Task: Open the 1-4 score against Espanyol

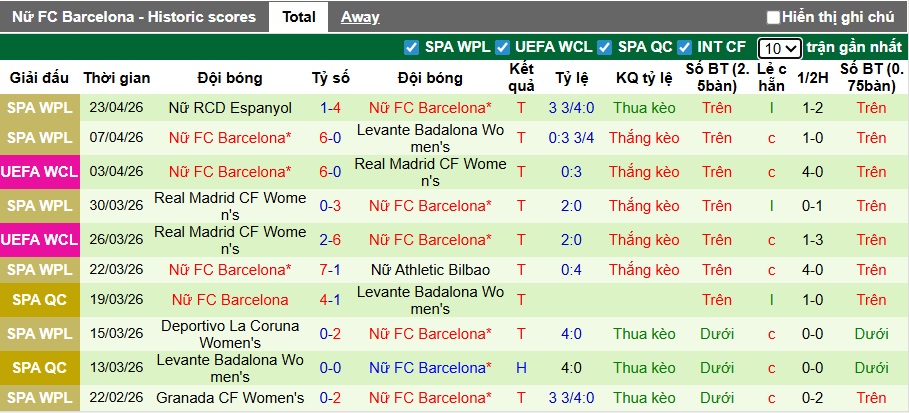Action: tap(330, 108)
